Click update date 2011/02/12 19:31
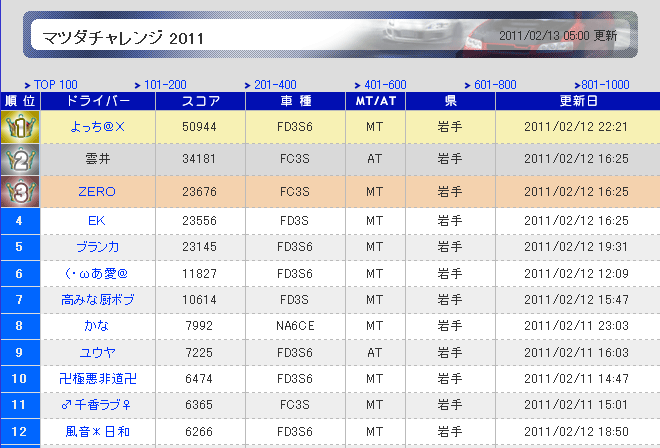 576,247
